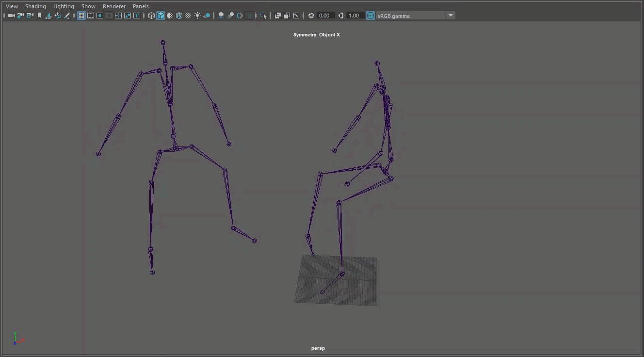This screenshot has width=644, height=357.
Task: Click the Isolate Select icon
Action: (x=263, y=16)
